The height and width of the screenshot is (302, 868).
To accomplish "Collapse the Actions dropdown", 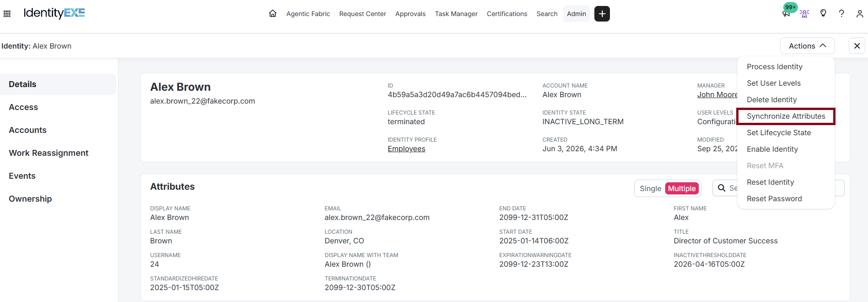I will [x=808, y=46].
